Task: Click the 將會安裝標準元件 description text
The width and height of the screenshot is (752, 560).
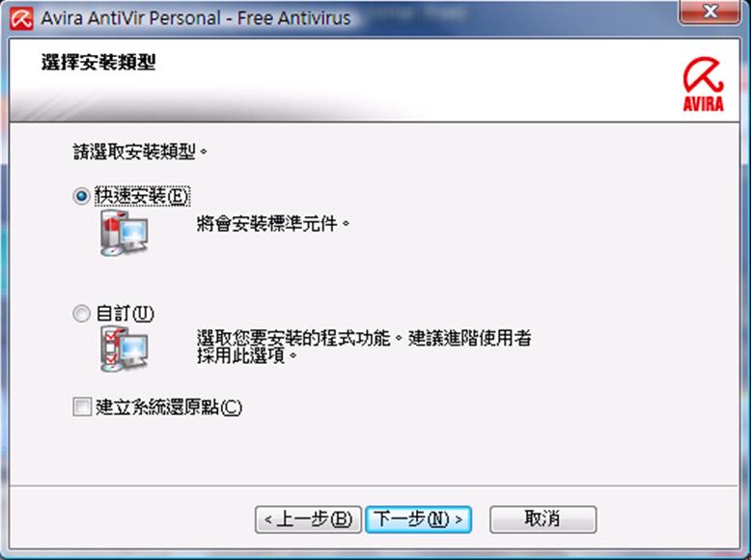Action: [273, 224]
